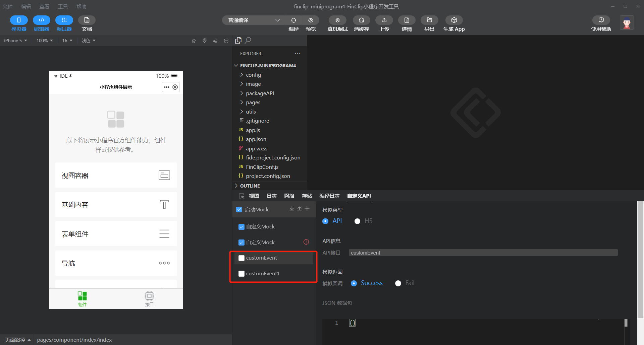Viewport: 644px width, 345px height.
Task: Clear cache with the trash icon
Action: click(x=362, y=20)
